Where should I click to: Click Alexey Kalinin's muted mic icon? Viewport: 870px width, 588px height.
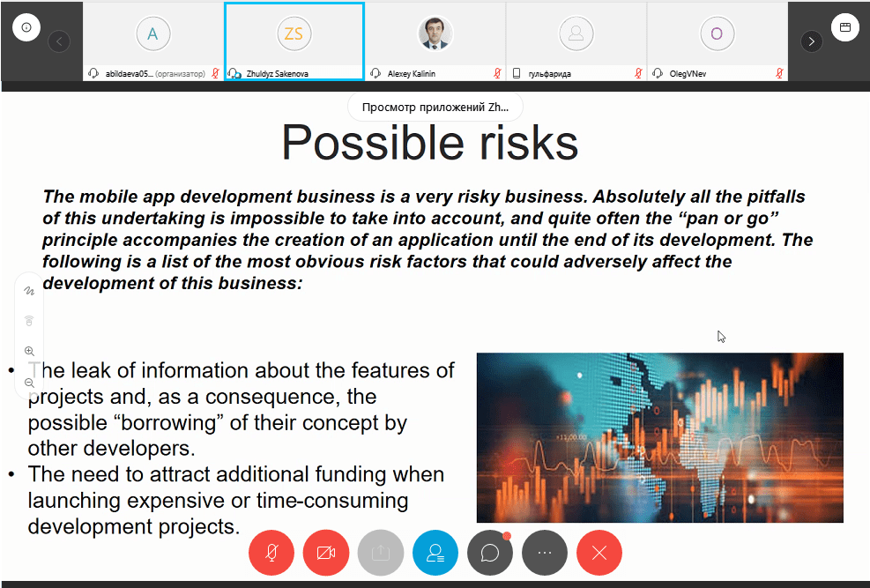click(497, 73)
